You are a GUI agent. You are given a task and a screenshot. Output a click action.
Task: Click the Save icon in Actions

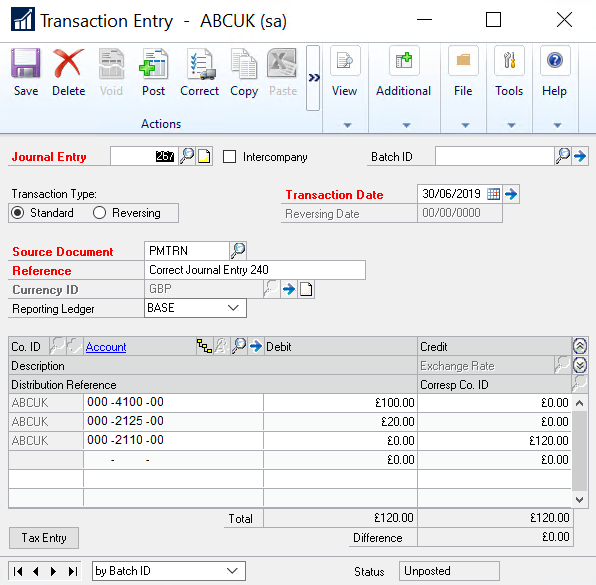25,63
